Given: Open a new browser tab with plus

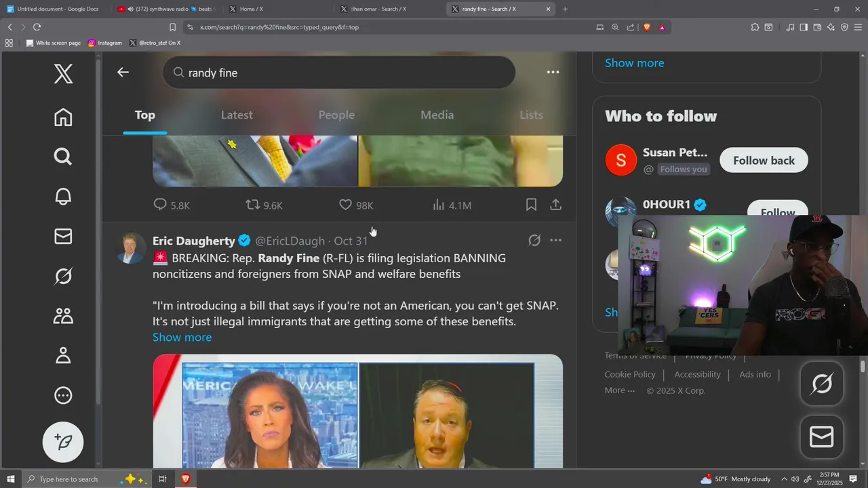Looking at the screenshot, I should 565,9.
